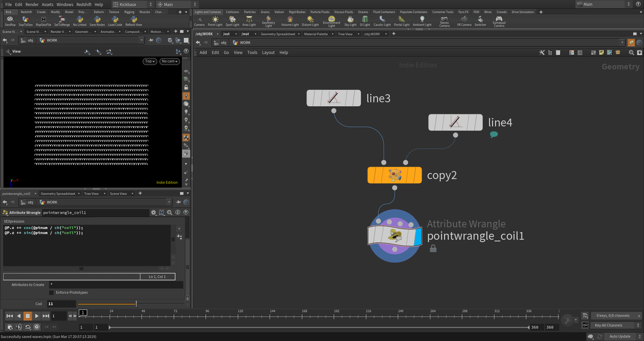Click the stop playback button
This screenshot has height=341, width=644.
[27, 316]
